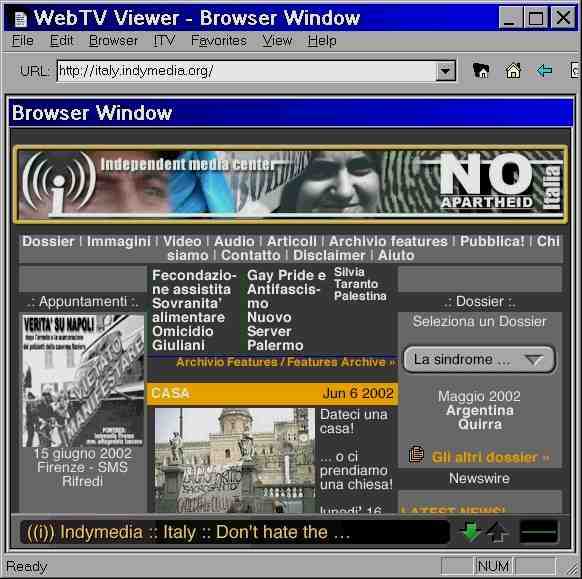Open the Quirra dossier link
Screen dimensions: 582x579
(x=480, y=424)
